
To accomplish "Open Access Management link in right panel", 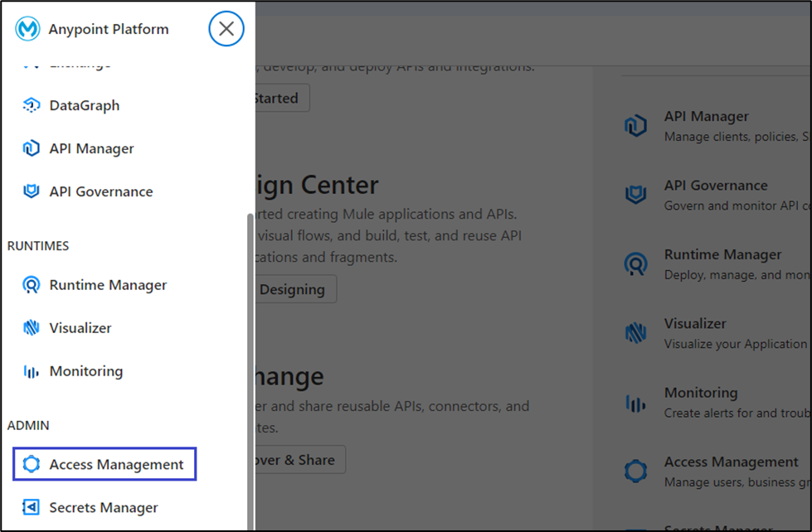I will click(x=731, y=462).
